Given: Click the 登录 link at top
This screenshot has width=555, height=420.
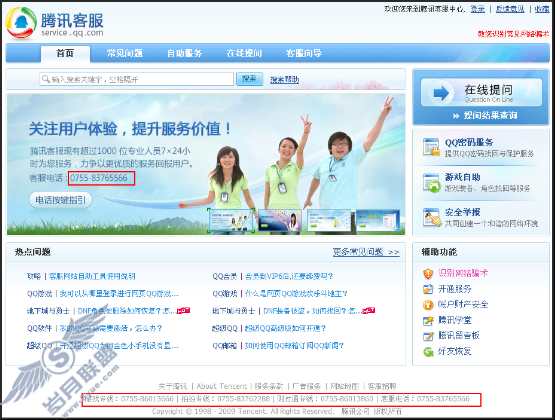Looking at the screenshot, I should [x=477, y=9].
